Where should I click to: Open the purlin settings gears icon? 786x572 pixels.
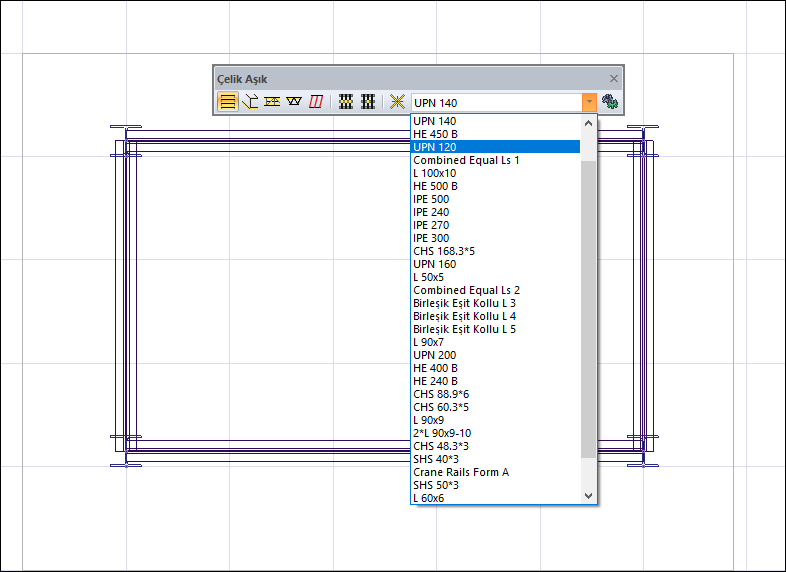(609, 102)
